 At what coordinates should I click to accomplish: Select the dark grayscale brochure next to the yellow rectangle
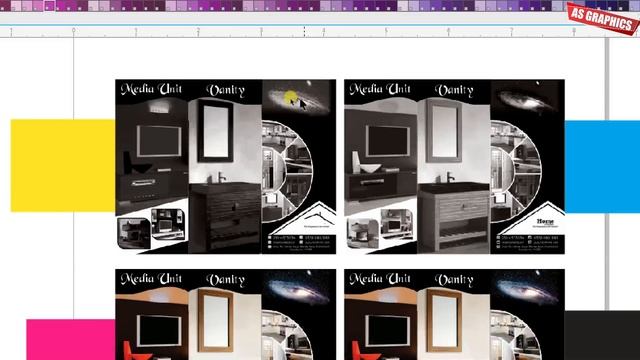[226, 167]
